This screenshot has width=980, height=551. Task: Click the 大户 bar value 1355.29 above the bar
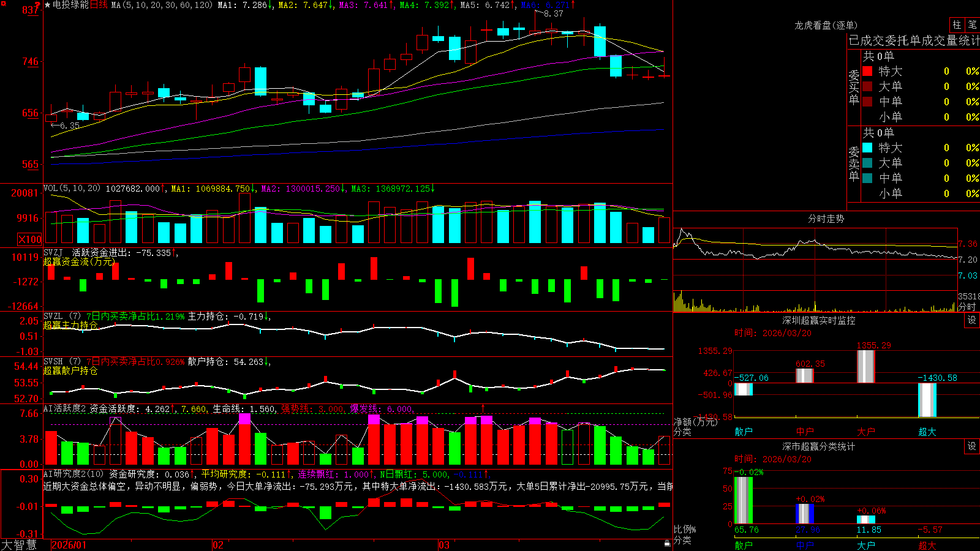click(x=873, y=345)
